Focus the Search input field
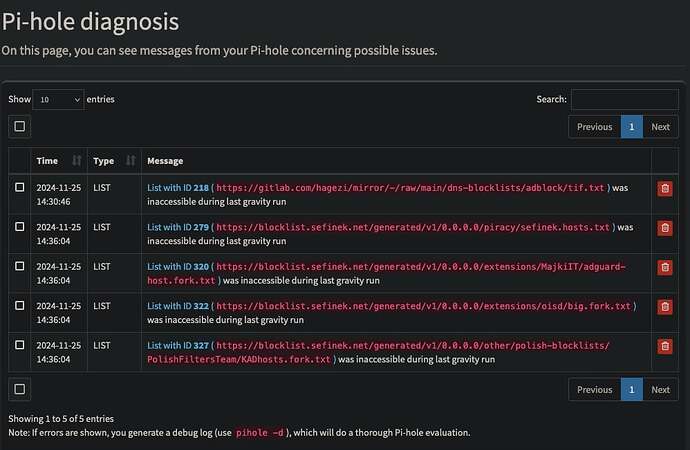 (x=624, y=99)
